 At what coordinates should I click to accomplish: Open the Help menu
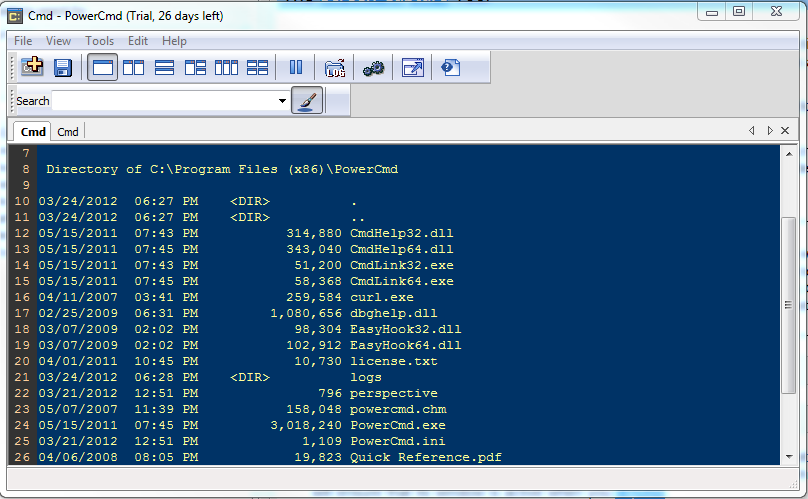(x=174, y=41)
